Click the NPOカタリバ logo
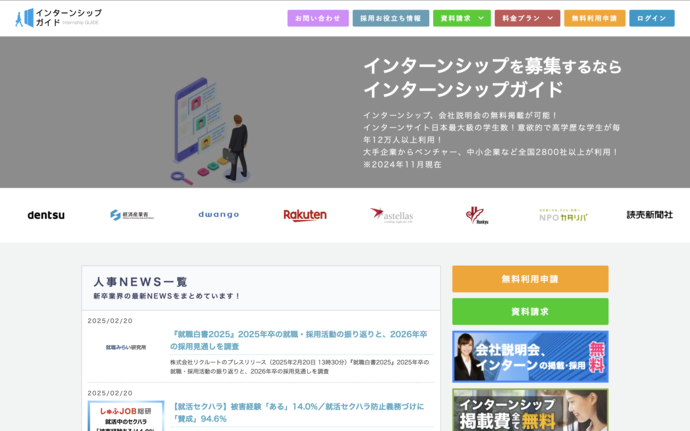 [563, 215]
